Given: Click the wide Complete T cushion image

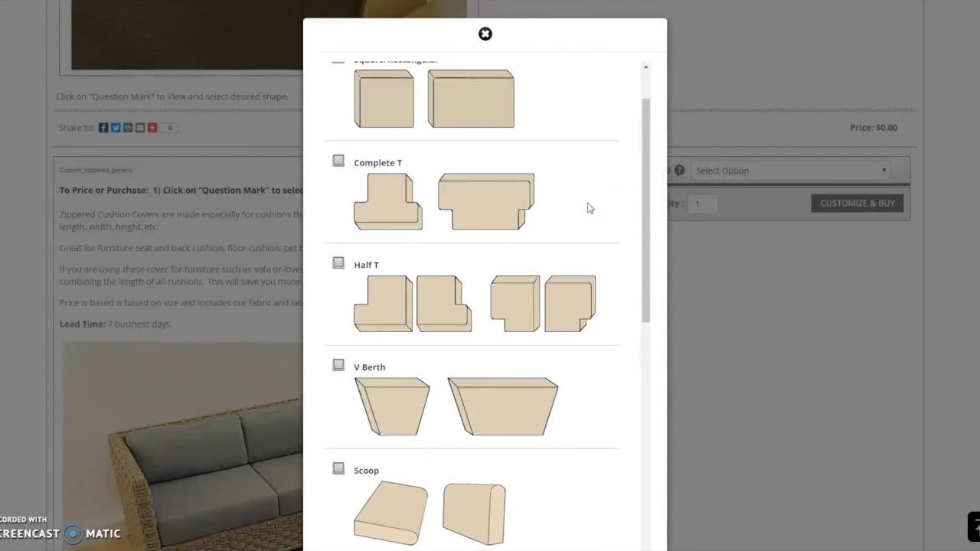Looking at the screenshot, I should 486,201.
